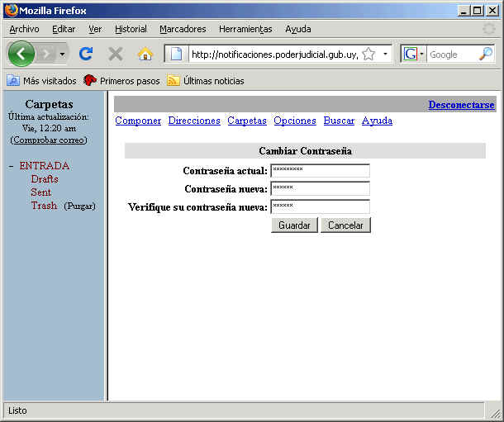The width and height of the screenshot is (504, 422).
Task: Click the page identity icon in address bar
Action: [176, 54]
